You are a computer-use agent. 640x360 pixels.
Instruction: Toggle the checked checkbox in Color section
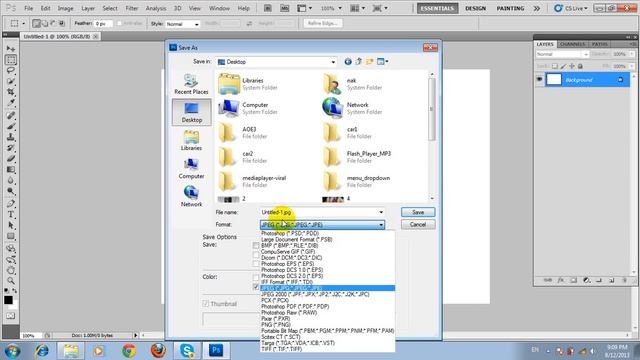(256, 287)
